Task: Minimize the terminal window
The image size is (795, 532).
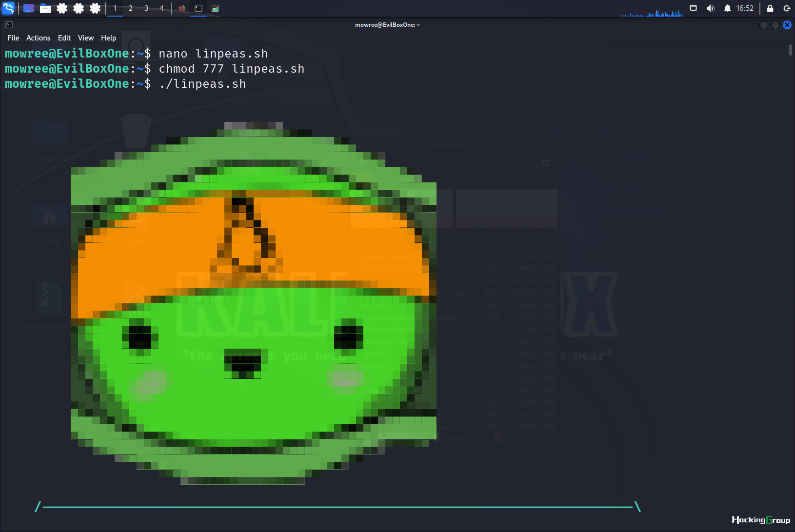Action: (x=764, y=25)
